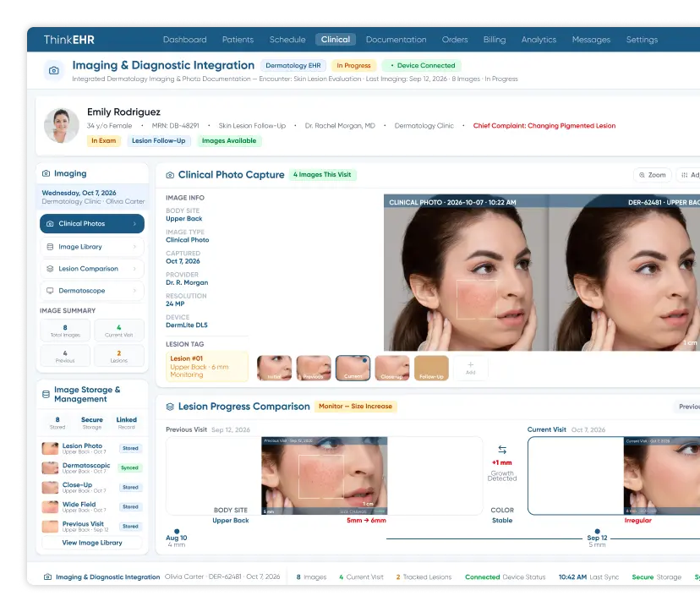Click the Sep 12 timeline marker
700x612 pixels.
pos(598,532)
